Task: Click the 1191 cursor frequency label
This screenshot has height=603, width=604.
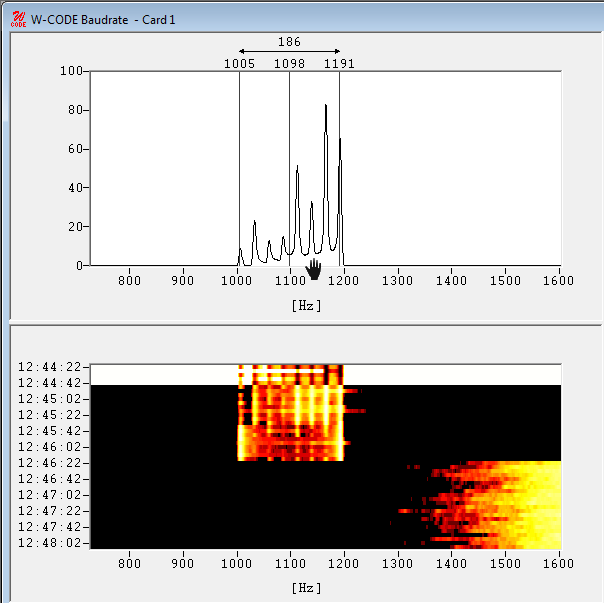Action: tap(339, 64)
